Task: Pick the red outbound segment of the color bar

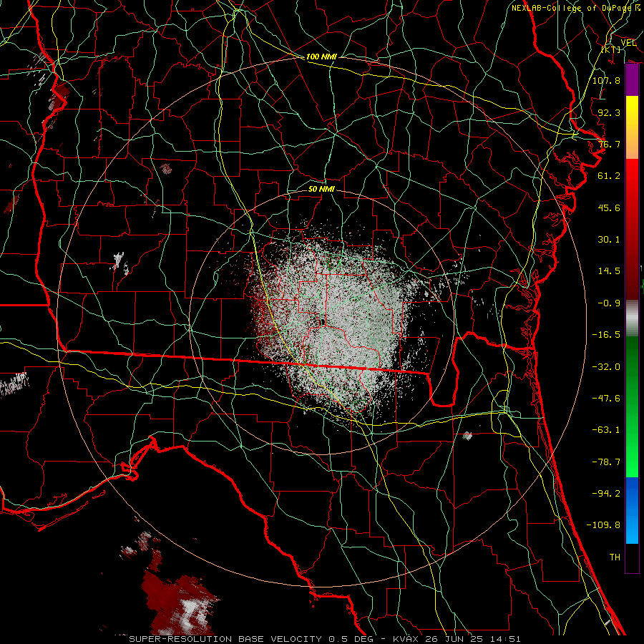Action: coord(632,229)
